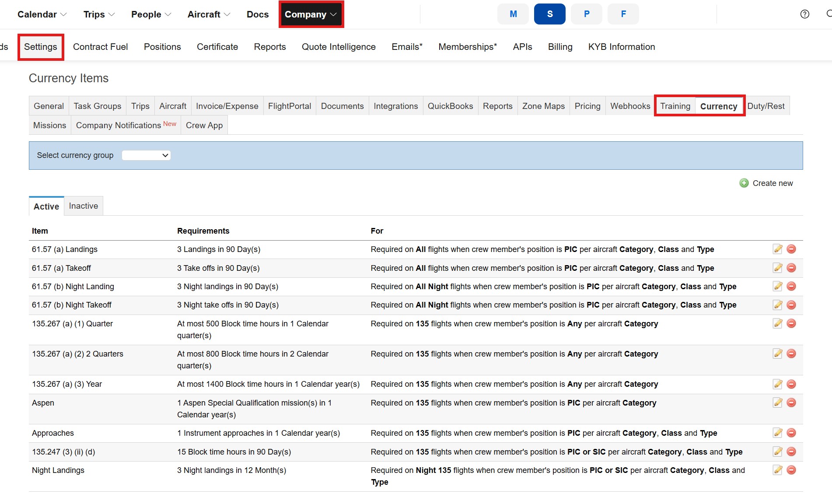Open Positions page
This screenshot has height=504, width=832.
point(162,47)
